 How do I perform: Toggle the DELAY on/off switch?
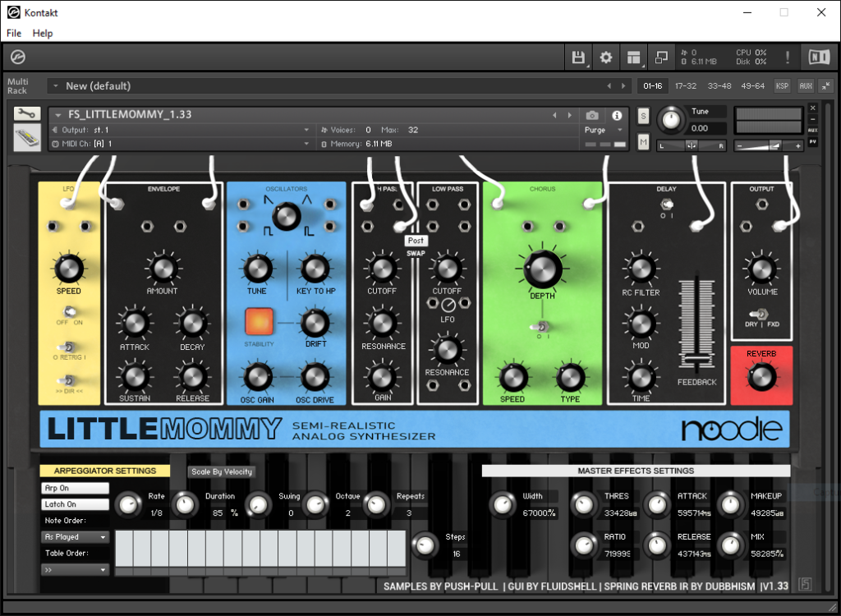(667, 205)
